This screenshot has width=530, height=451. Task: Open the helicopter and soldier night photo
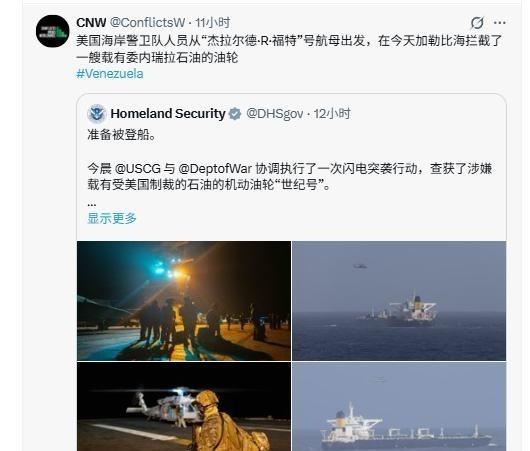[x=184, y=406]
